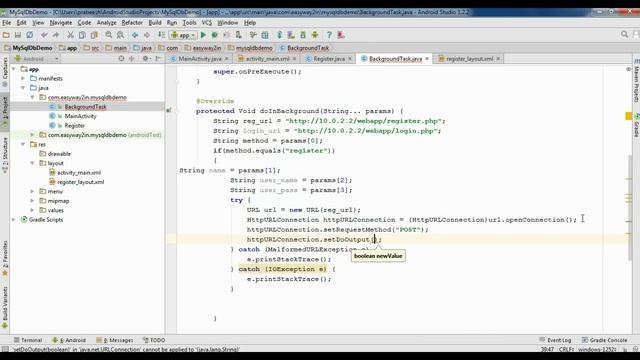Image resolution: width=640 pixels, height=360 pixels.
Task: Expand the androidTest package node
Action: click(x=33, y=135)
